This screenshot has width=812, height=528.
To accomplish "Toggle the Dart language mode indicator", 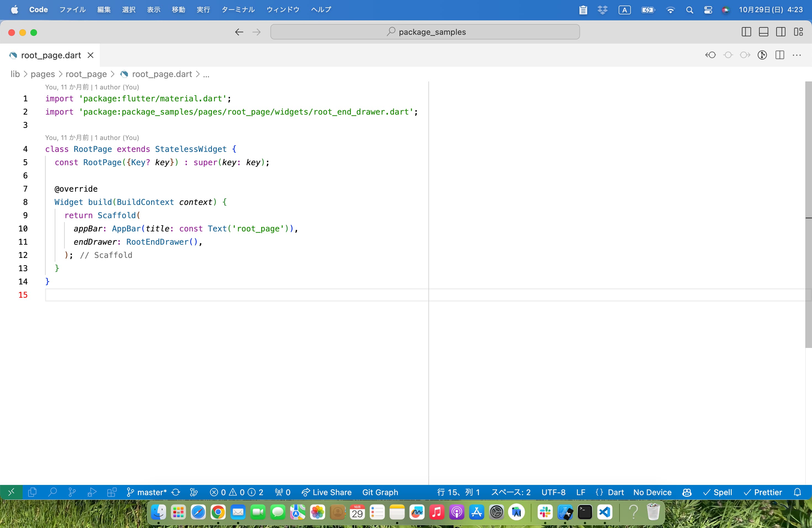I will click(x=616, y=492).
